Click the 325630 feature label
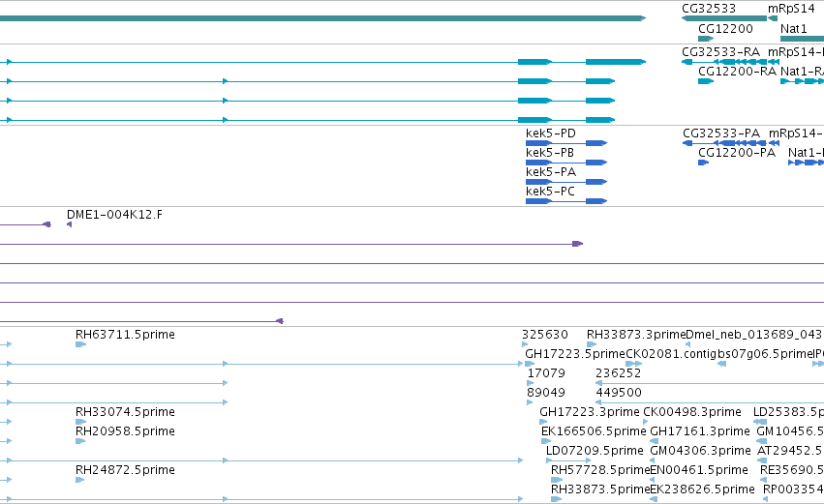This screenshot has height=504, width=824. coord(545,335)
